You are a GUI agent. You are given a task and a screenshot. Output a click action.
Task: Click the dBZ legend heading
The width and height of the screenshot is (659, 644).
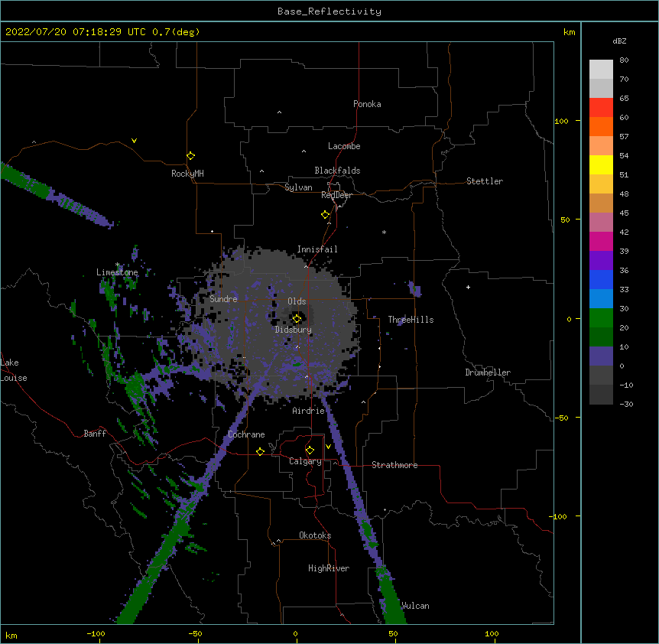click(x=619, y=41)
